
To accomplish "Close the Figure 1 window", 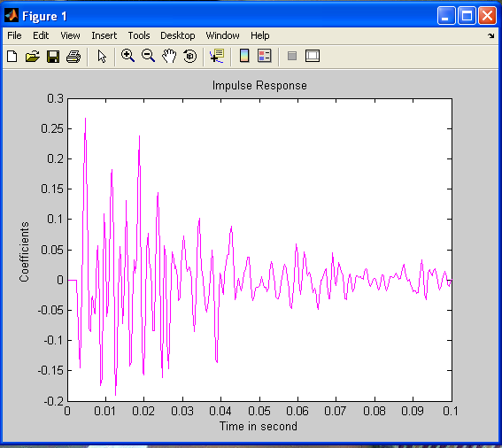I will [x=487, y=15].
